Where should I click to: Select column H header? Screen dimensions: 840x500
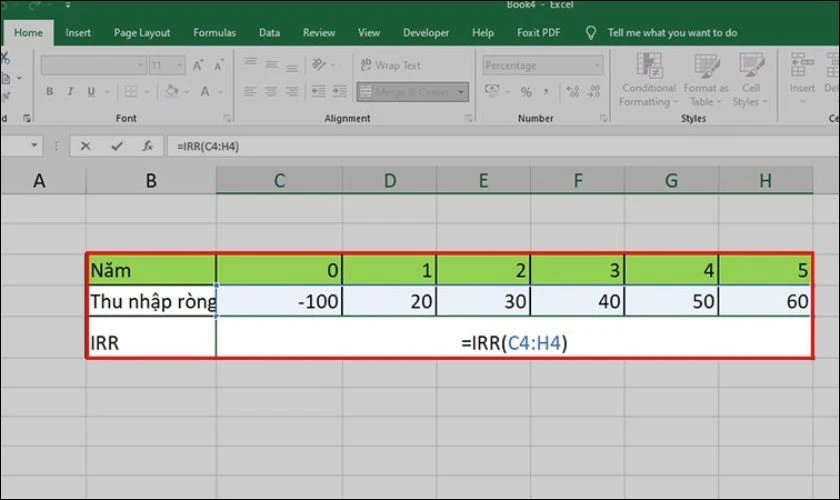coord(766,180)
